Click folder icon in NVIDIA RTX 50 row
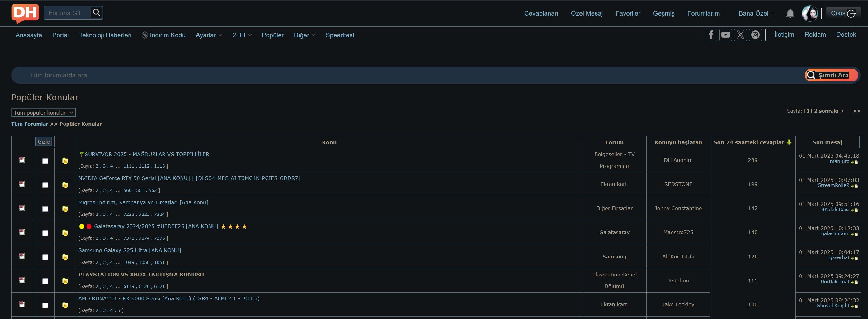Image resolution: width=868 pixels, height=319 pixels. [65, 185]
